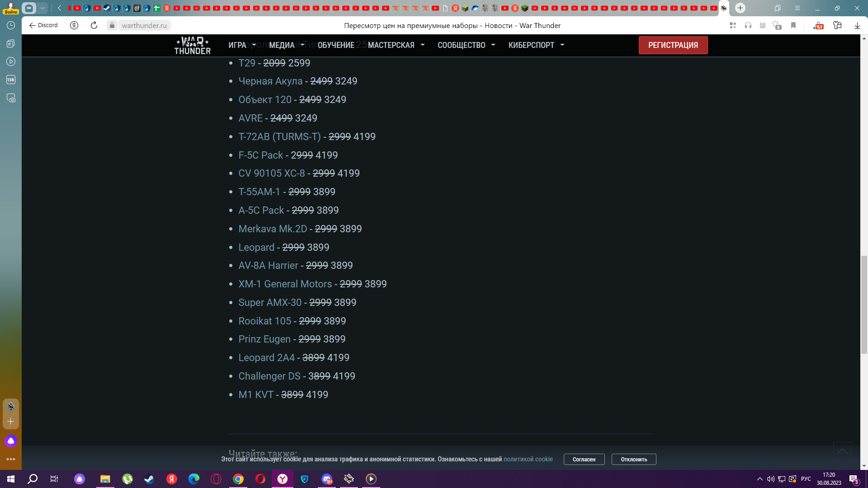Open the XM-1 General Motors link

pyautogui.click(x=285, y=284)
